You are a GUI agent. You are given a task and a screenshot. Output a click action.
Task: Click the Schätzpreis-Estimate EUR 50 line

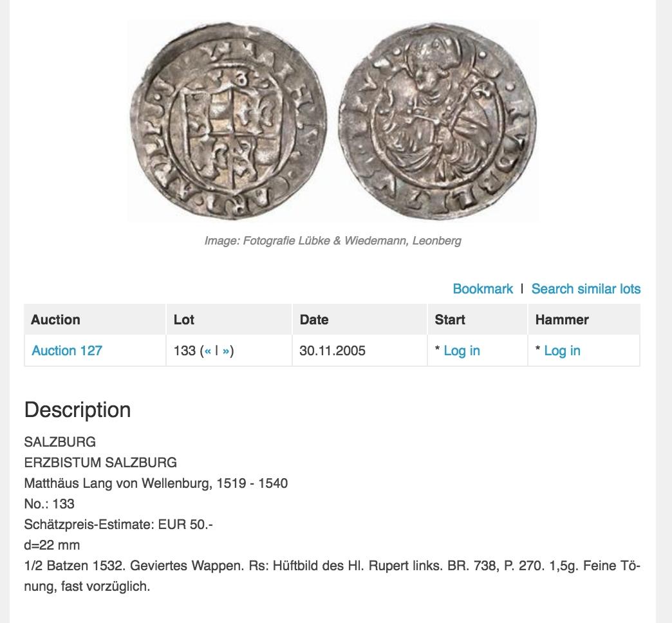118,525
